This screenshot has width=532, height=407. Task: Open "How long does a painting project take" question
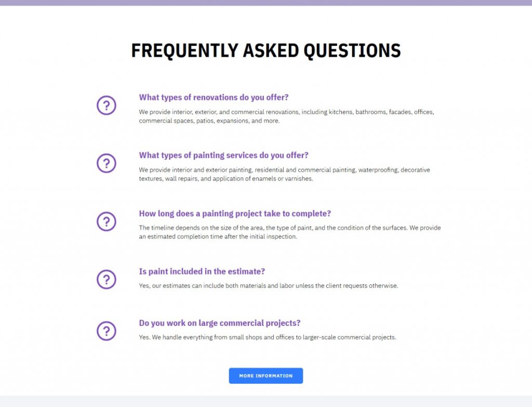(x=235, y=214)
